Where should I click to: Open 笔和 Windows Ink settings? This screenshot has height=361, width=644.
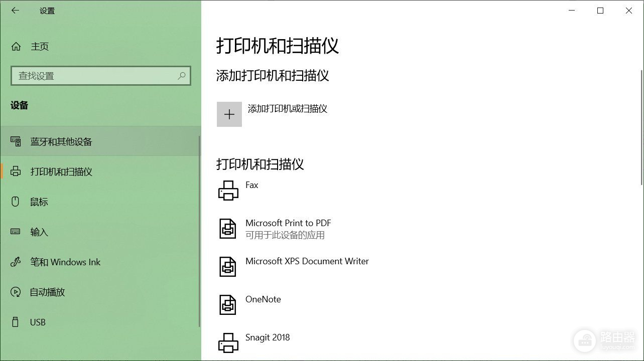point(100,262)
